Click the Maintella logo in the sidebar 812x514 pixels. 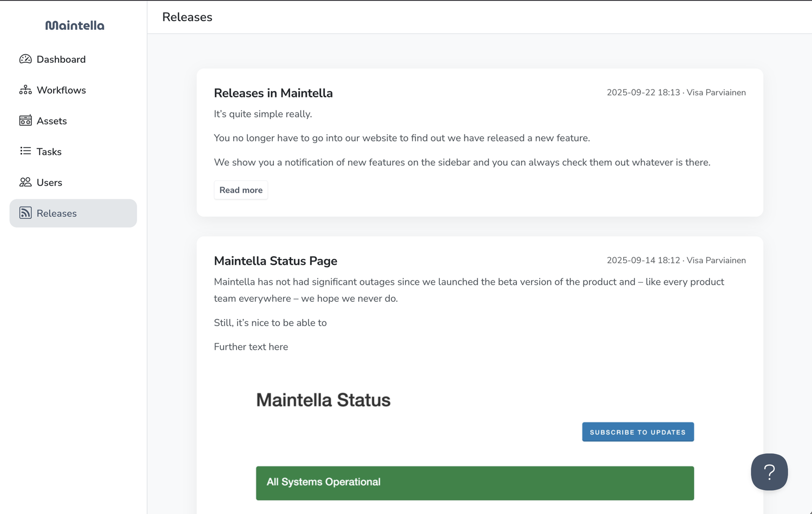[75, 25]
